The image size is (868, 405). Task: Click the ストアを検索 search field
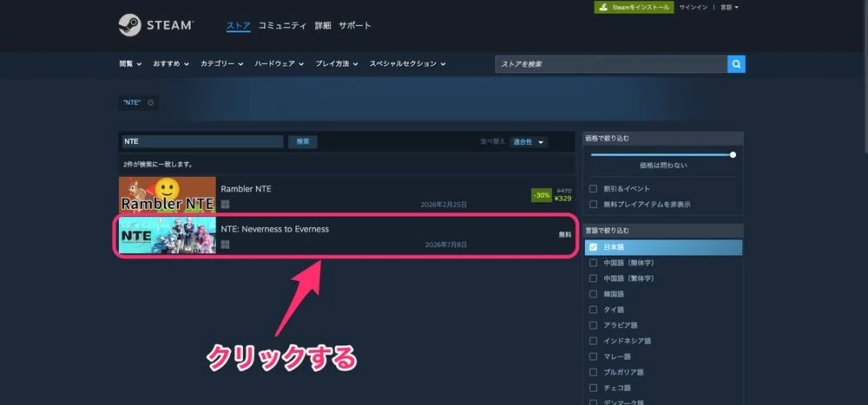click(x=610, y=64)
